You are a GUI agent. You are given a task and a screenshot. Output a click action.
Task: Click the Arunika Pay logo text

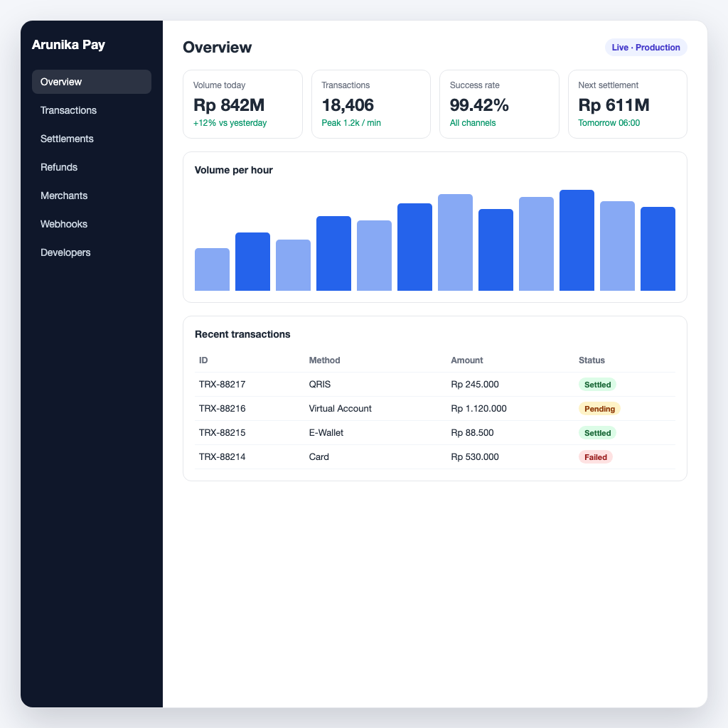[x=68, y=45]
